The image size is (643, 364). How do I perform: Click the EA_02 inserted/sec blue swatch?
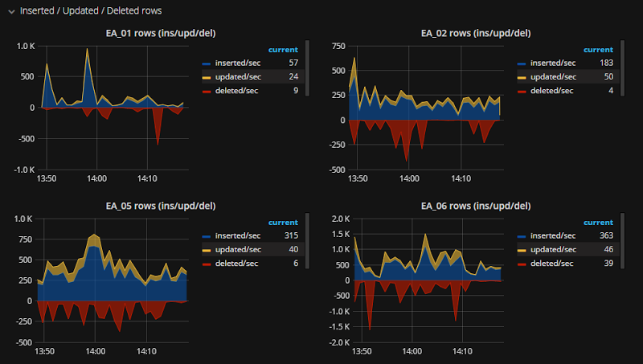522,63
